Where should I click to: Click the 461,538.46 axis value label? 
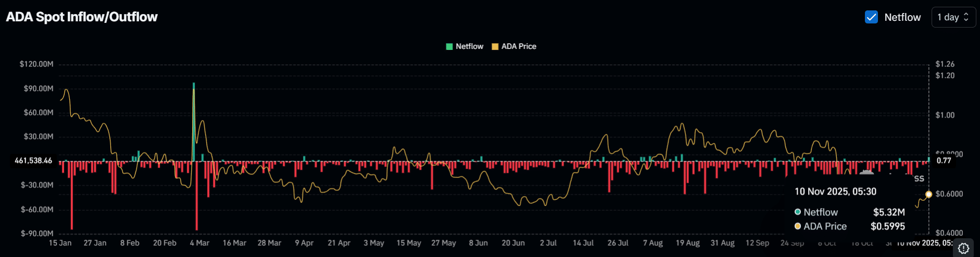(x=33, y=160)
